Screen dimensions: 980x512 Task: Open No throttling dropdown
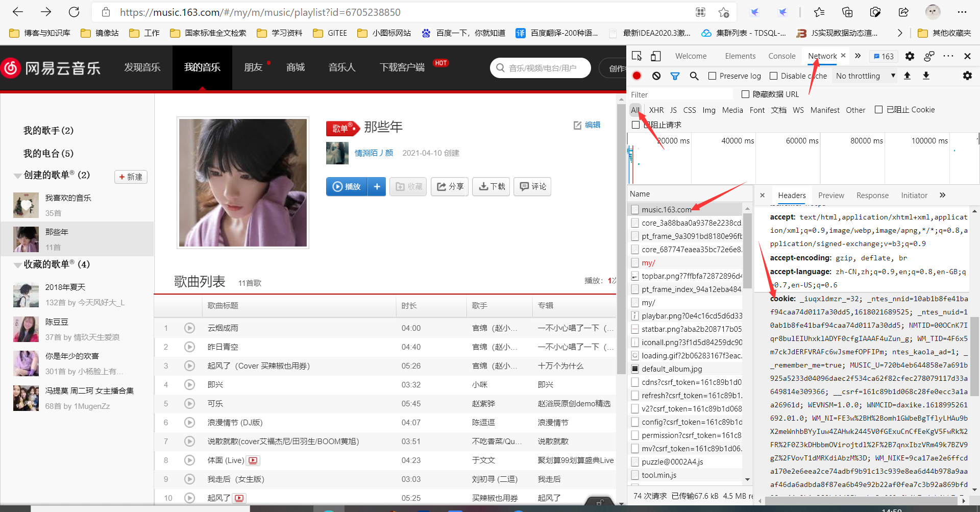pyautogui.click(x=866, y=76)
